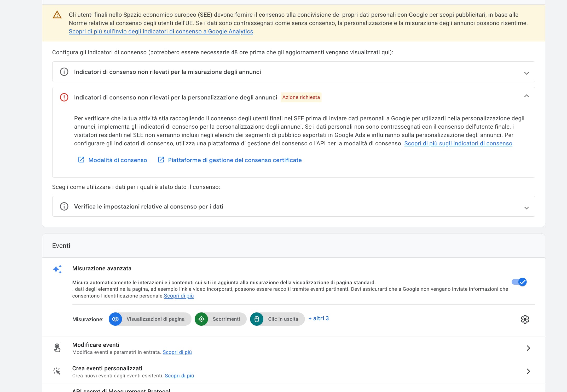Image resolution: width=567 pixels, height=392 pixels.
Task: Click the red alert icon on personalization card
Action: [x=64, y=97]
